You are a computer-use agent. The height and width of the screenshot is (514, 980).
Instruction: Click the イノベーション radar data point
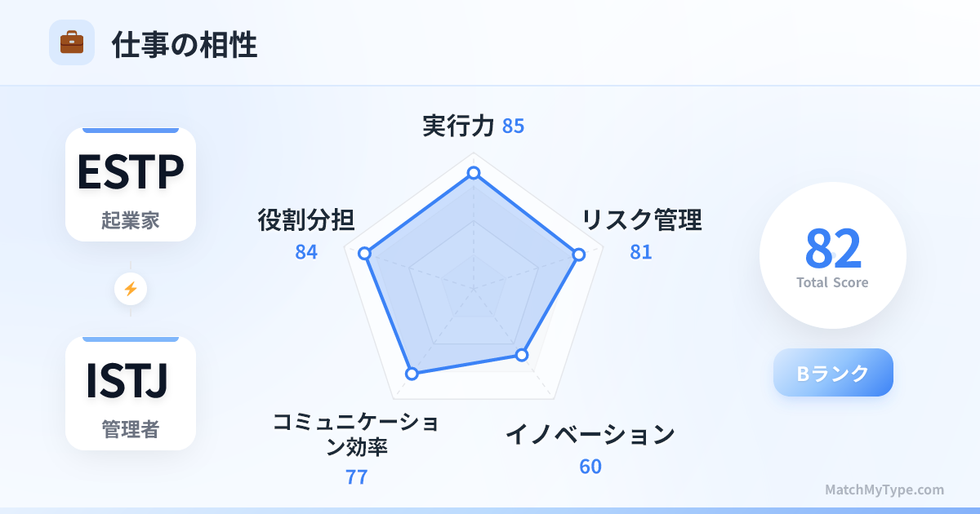tap(522, 355)
